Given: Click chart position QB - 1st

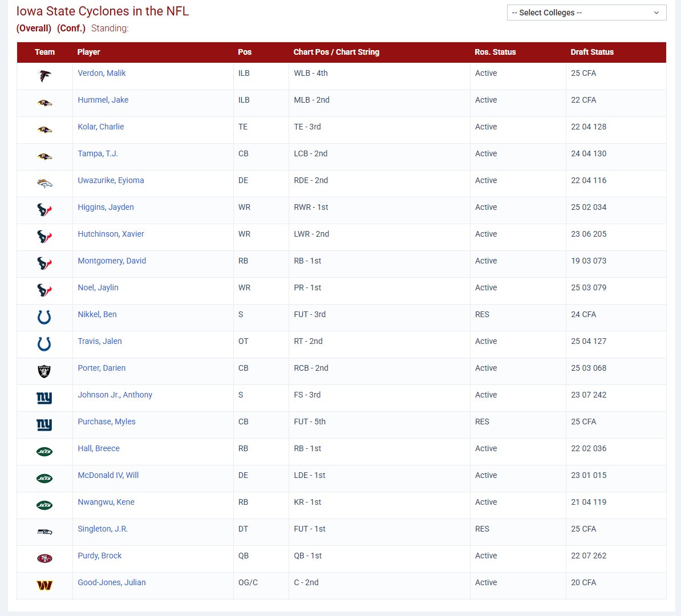Looking at the screenshot, I should tap(308, 556).
